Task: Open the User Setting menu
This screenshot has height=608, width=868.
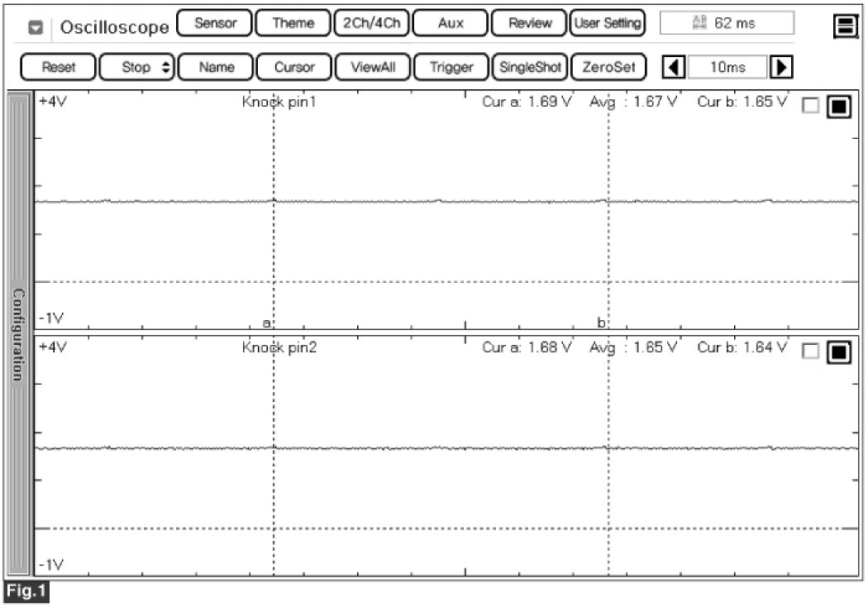Action: [608, 23]
